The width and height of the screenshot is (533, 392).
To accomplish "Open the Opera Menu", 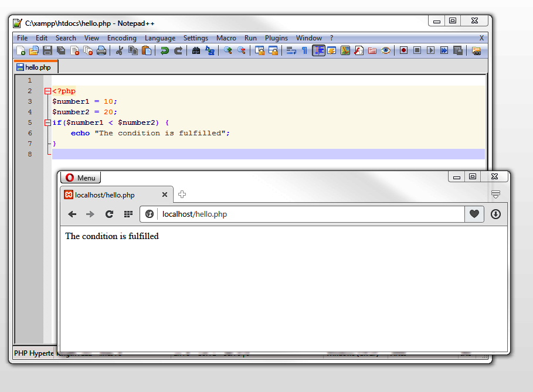I will [80, 177].
